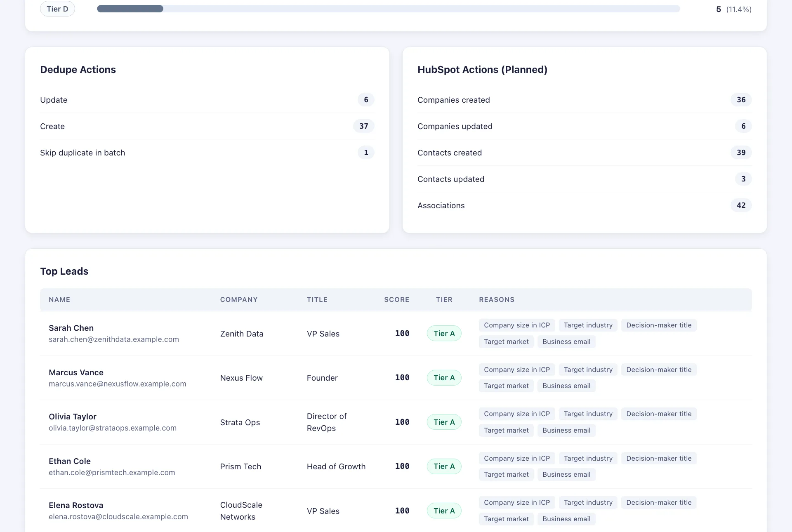Select lead name Sarah Chen
The image size is (792, 532).
(71, 328)
